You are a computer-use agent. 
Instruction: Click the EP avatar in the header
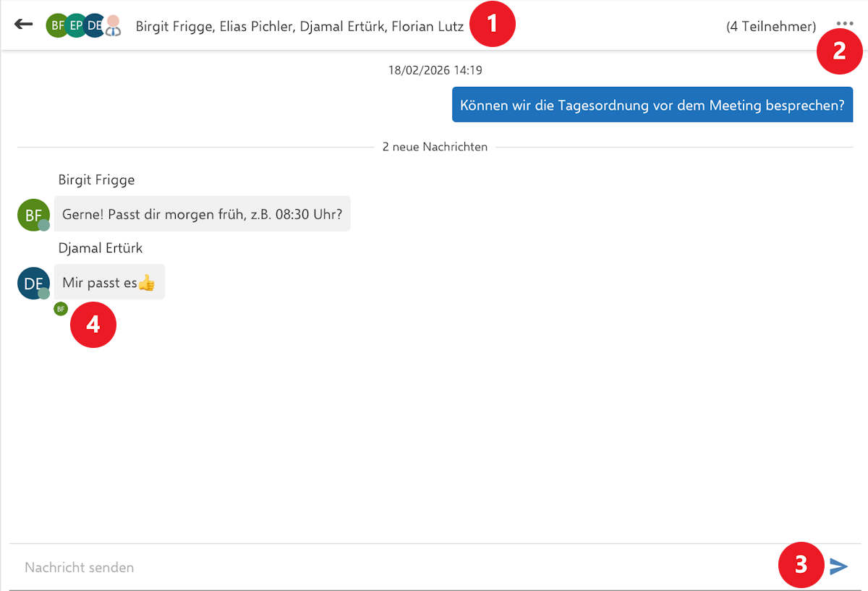(x=75, y=25)
